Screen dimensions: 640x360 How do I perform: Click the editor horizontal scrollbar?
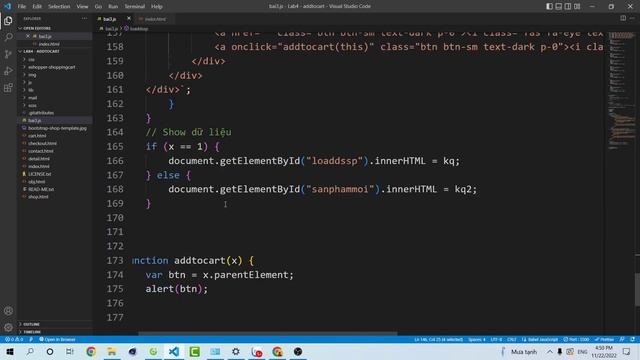267,333
